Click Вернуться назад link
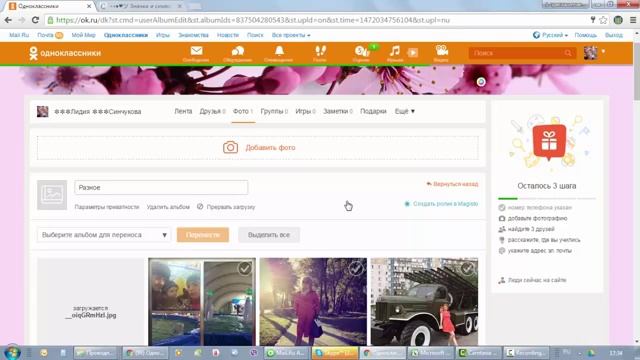640x360 pixels. (x=452, y=184)
